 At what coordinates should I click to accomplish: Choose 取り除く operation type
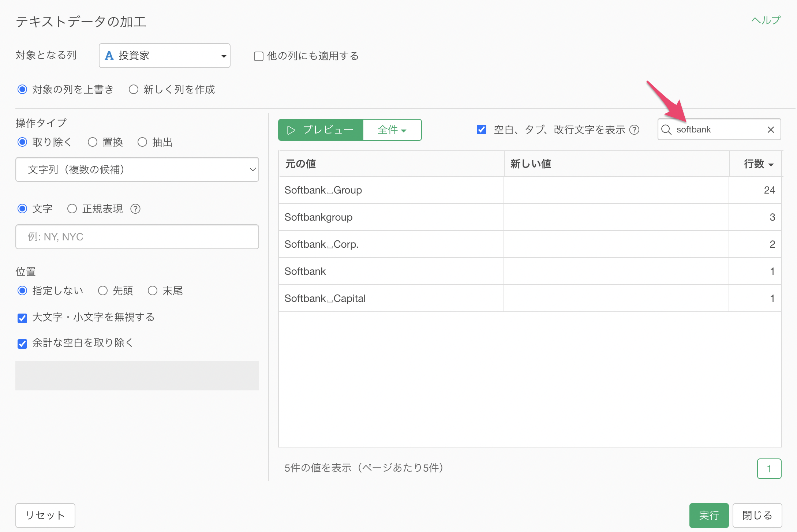22,142
